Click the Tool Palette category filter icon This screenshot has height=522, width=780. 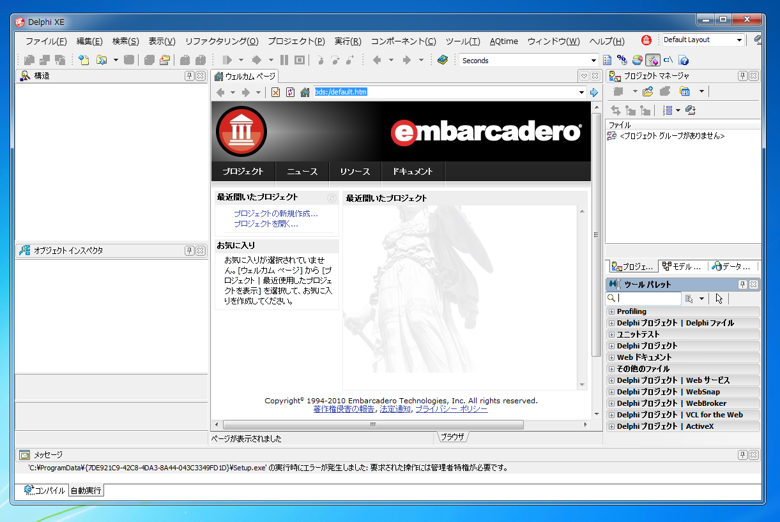coord(689,299)
